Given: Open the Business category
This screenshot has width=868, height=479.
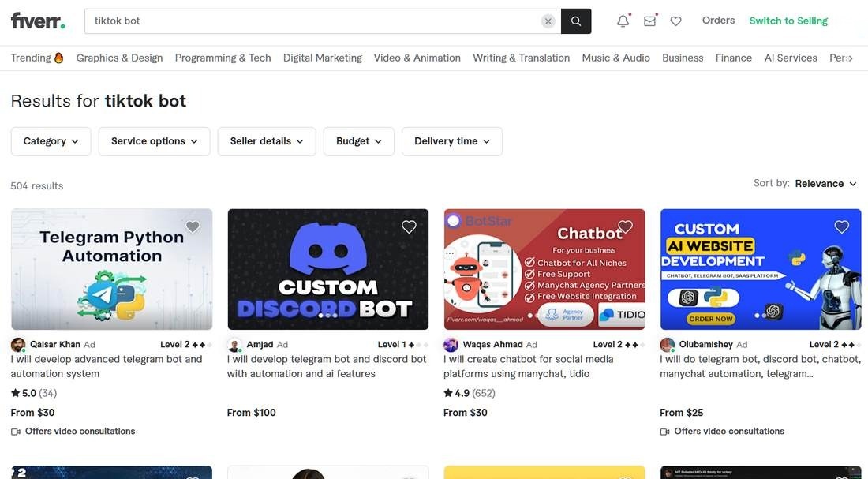Looking at the screenshot, I should click(x=683, y=58).
